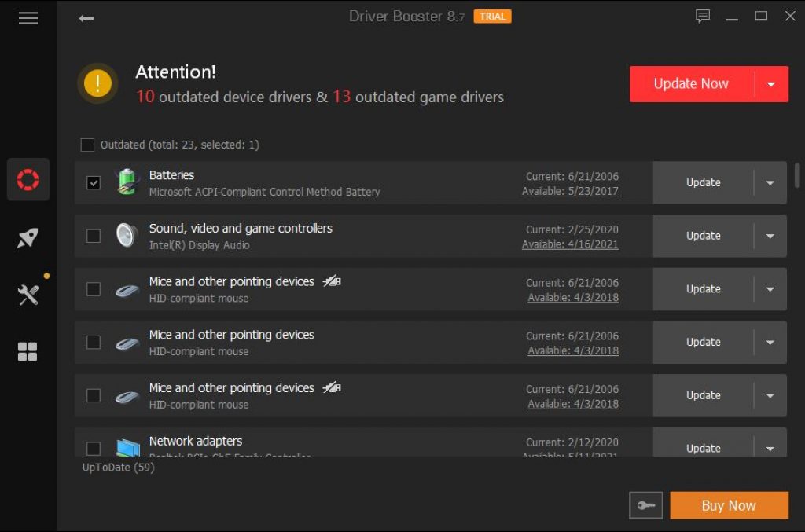The height and width of the screenshot is (532, 805).
Task: Select the Microsoft ACPI-Compliant Control Method Battery text
Action: [x=264, y=192]
